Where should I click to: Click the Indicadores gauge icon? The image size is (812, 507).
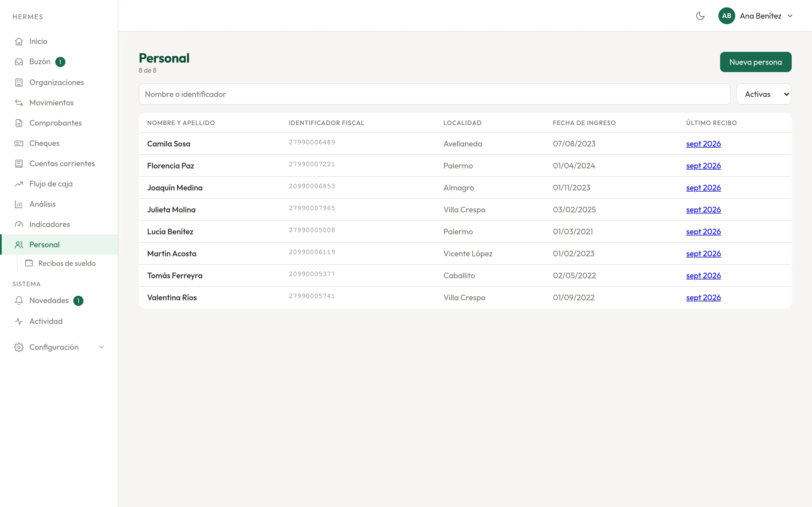point(19,224)
